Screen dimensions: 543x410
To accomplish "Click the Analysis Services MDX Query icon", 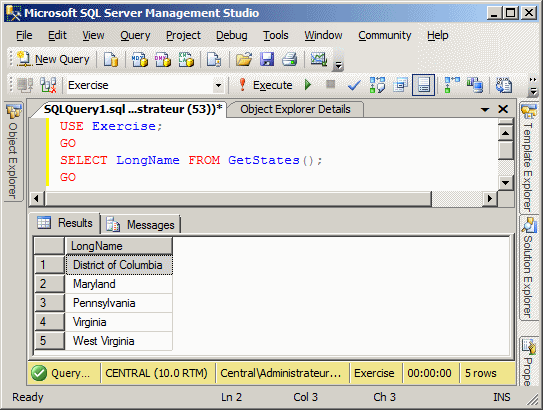I will (x=140, y=59).
